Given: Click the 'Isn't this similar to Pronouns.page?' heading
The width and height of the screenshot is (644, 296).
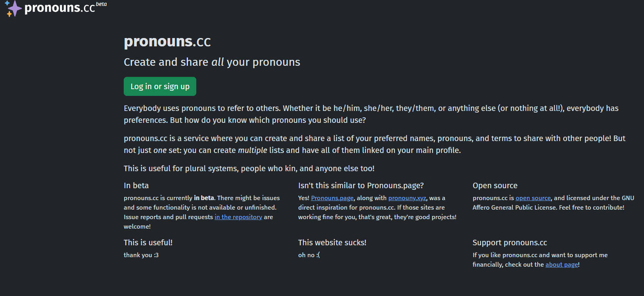Looking at the screenshot, I should coord(361,185).
